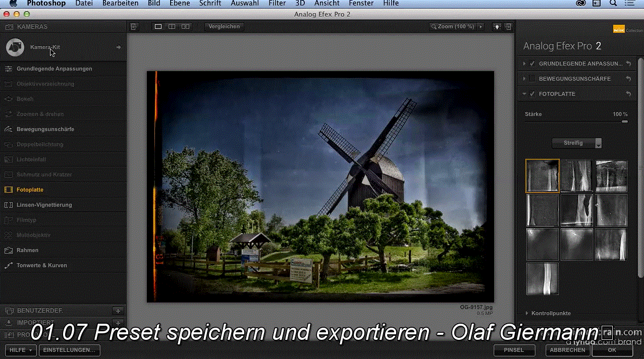Select the single plate texture in the last row
The image size is (644, 359).
tap(543, 278)
